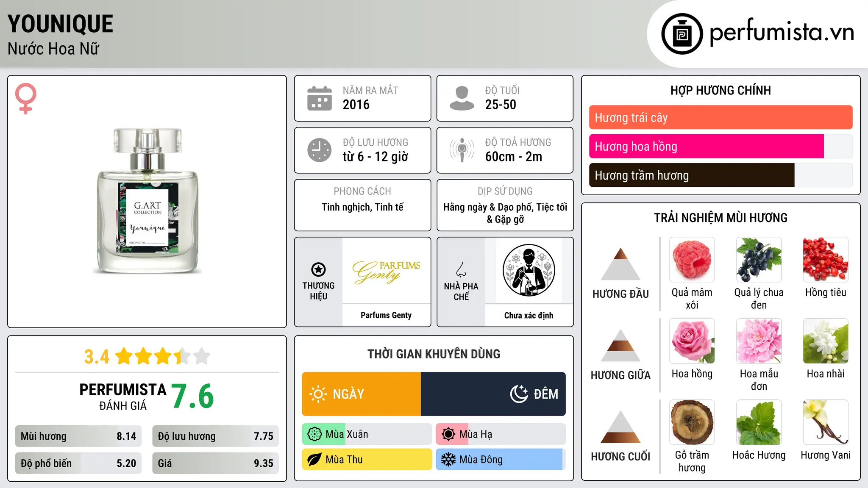Click the user rating number 3.4
The image size is (868, 488).
(x=97, y=357)
